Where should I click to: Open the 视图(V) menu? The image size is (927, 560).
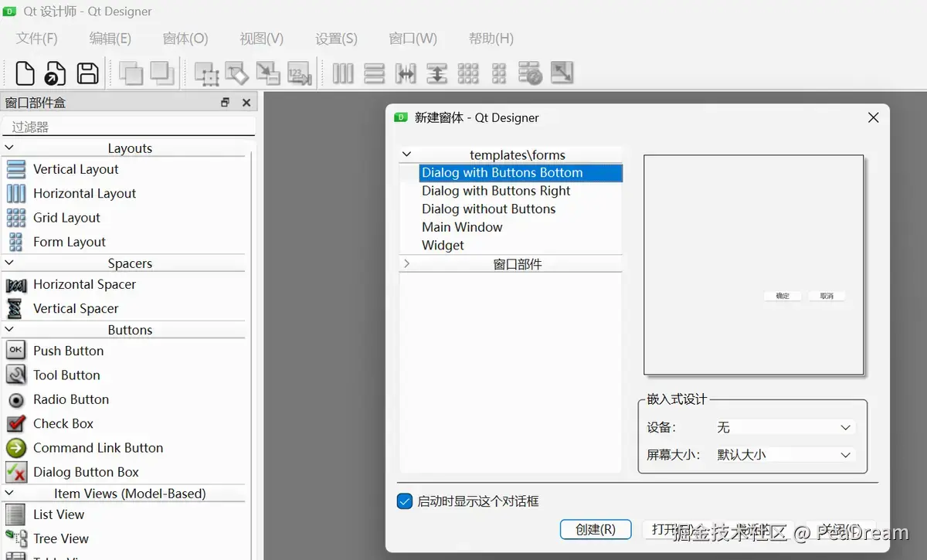tap(262, 38)
